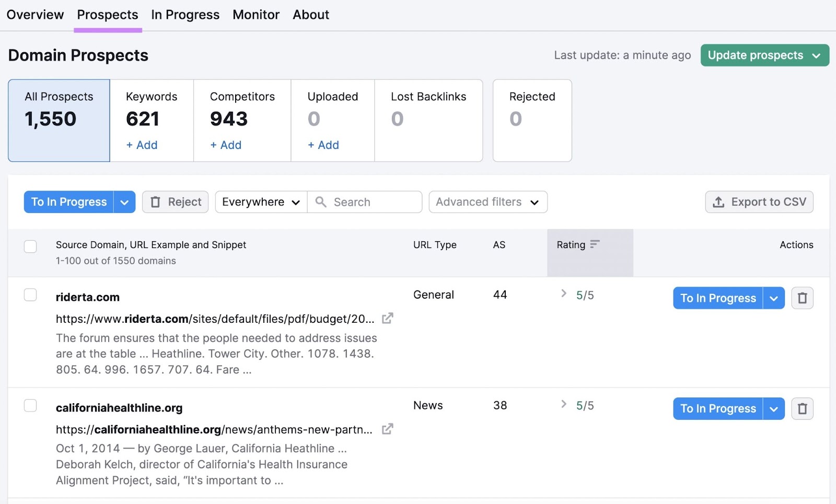
Task: Check the californiahealthline.org row checkbox
Action: [30, 405]
